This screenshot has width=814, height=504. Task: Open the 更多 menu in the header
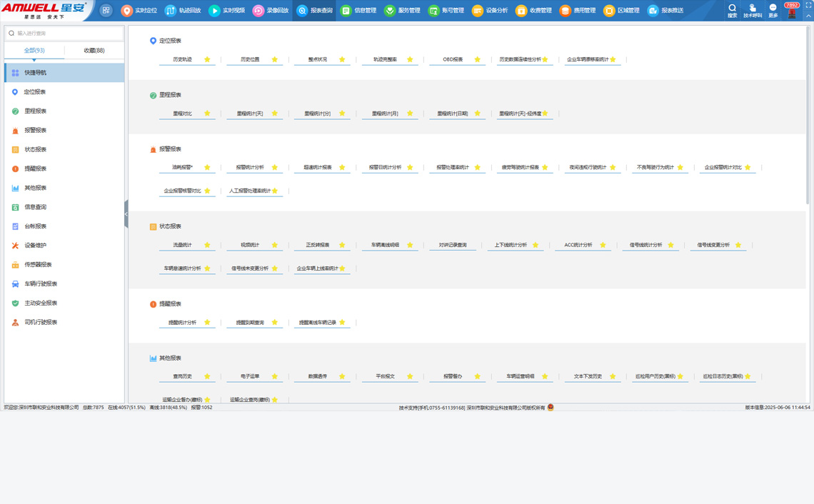tap(773, 9)
